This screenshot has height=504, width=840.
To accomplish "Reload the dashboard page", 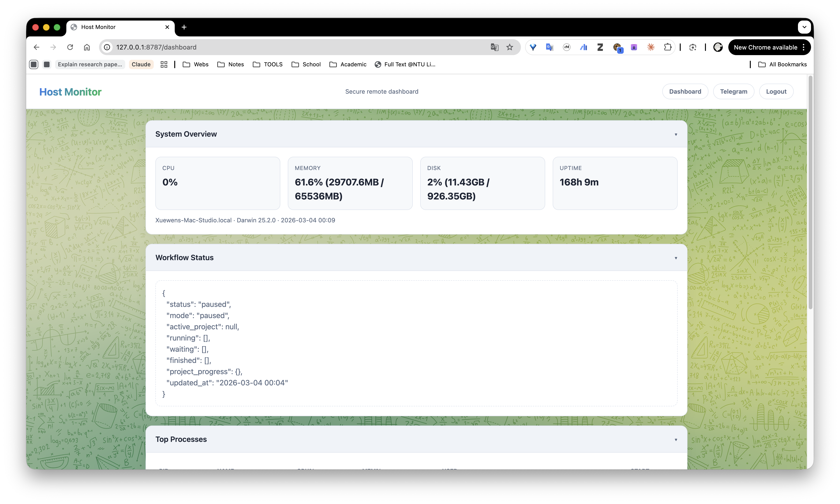I will pos(70,47).
